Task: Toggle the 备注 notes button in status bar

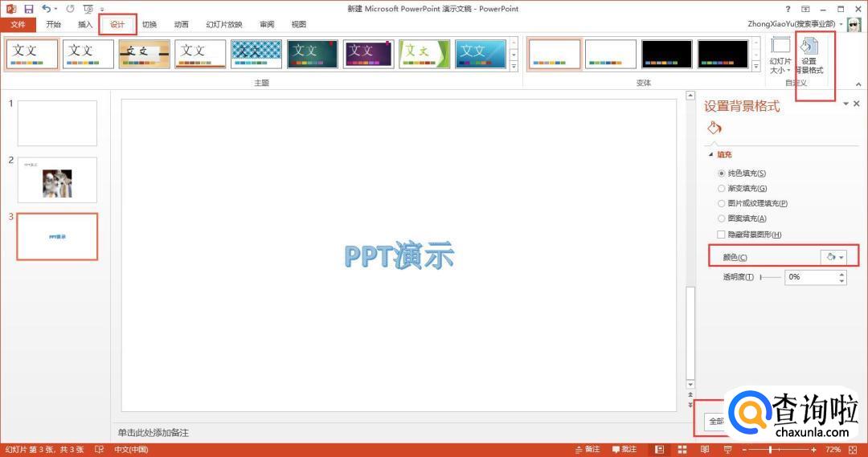Action: pyautogui.click(x=588, y=449)
